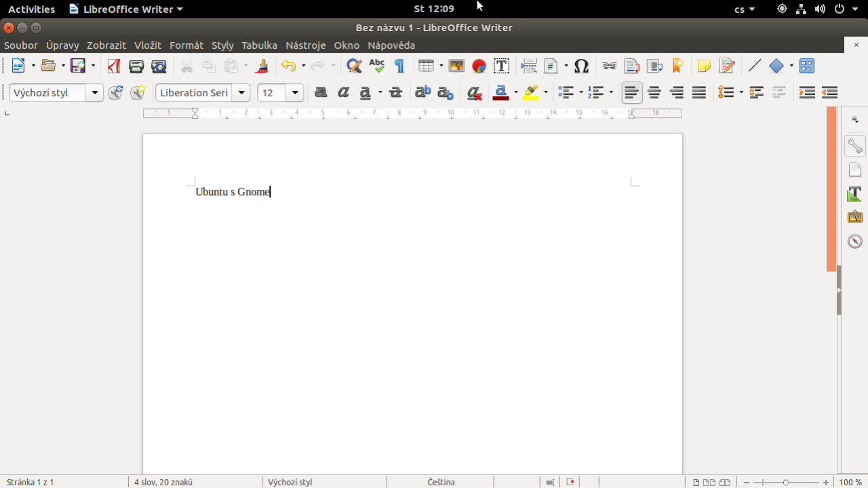Toggle superscript formatting
The height and width of the screenshot is (488, 868).
[423, 93]
